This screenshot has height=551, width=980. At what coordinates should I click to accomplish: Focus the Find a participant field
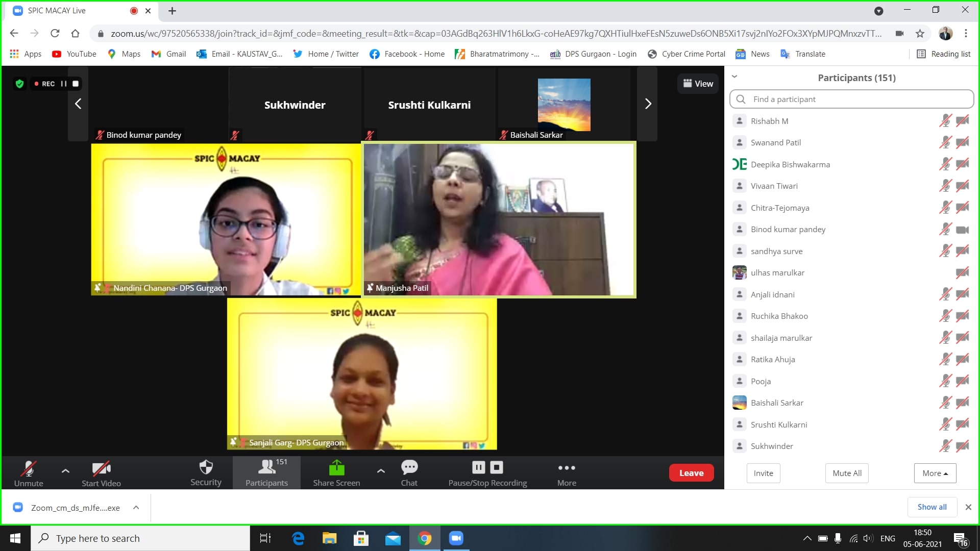click(x=851, y=99)
